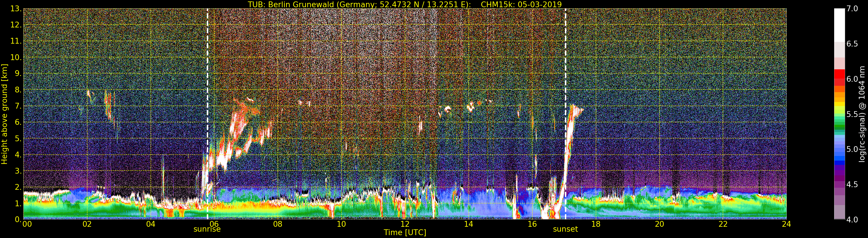Click the height axis tick '4.'
The image size is (868, 238).
pos(18,155)
